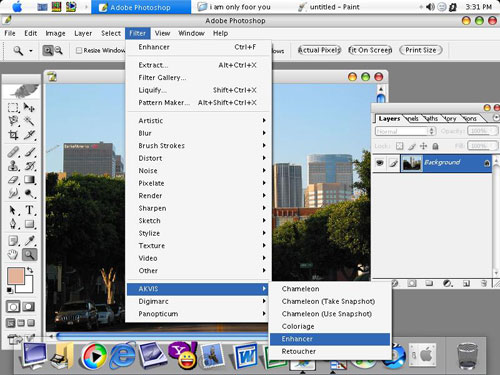The height and width of the screenshot is (375, 500).
Task: Expand the Blur filter submenu
Action: pyautogui.click(x=198, y=133)
